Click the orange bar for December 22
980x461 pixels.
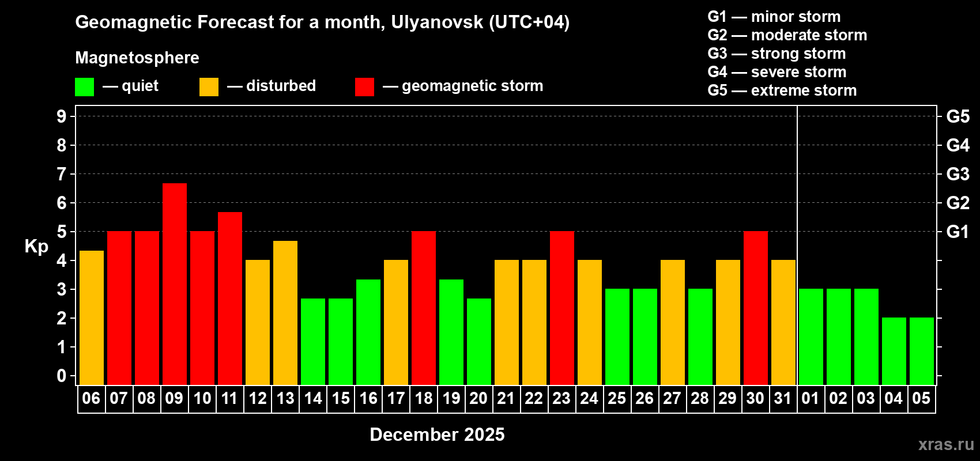pos(534,323)
